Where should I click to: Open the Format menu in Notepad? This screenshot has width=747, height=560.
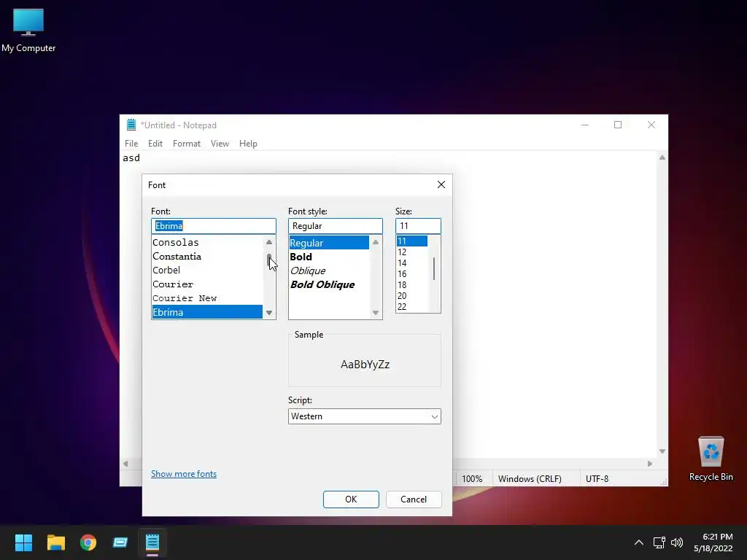click(x=186, y=144)
